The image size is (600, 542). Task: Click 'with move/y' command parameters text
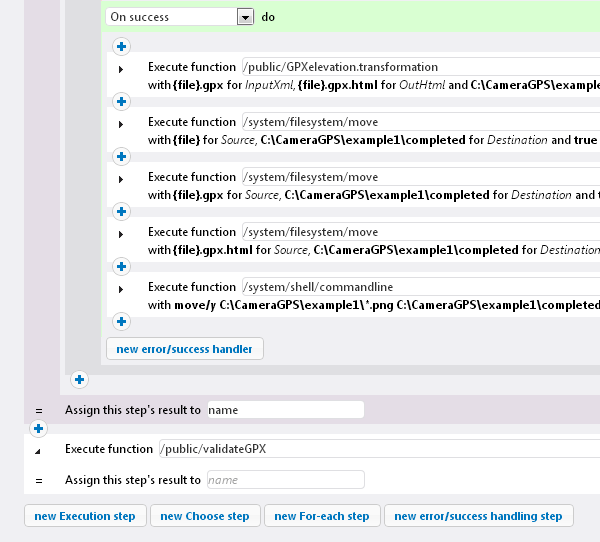[x=374, y=305]
